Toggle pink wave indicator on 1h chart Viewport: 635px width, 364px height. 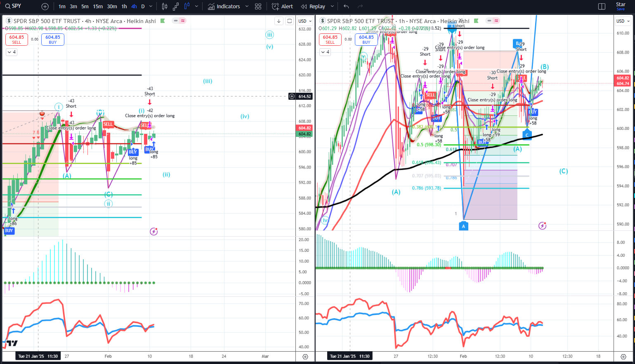pos(496,21)
